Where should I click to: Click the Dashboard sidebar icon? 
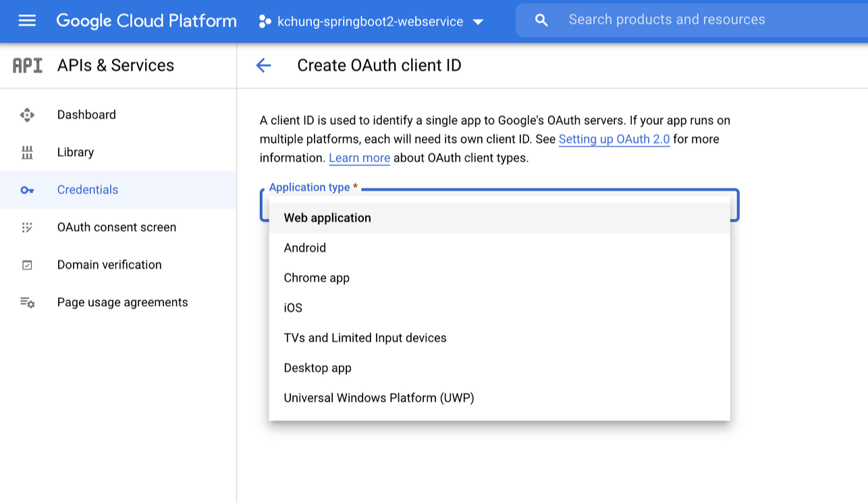pos(27,115)
